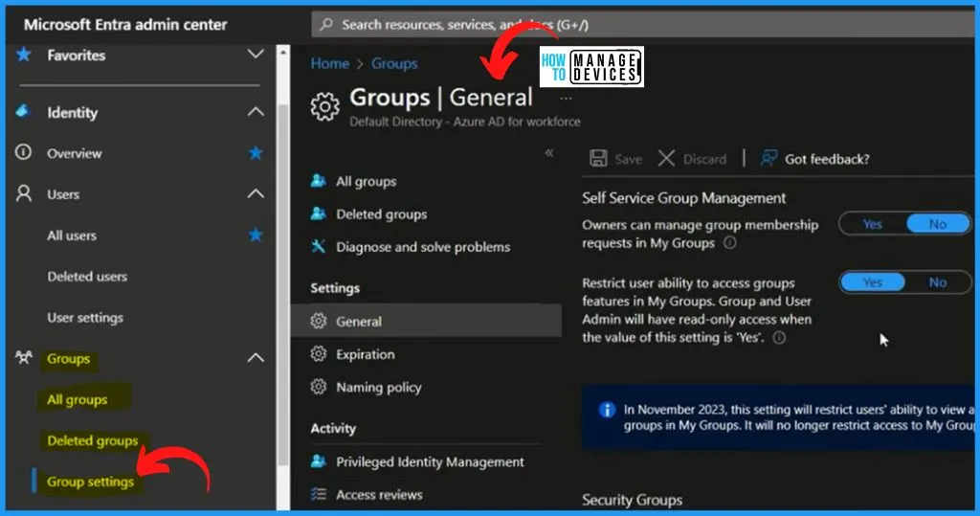Screen dimensions: 980x516
Task: Set owners manage membership requests to No
Action: point(938,224)
